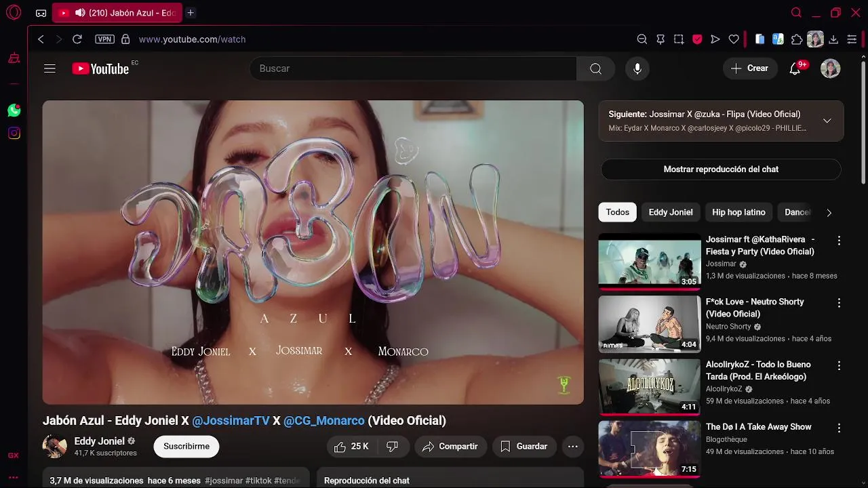
Task: Open a new browser tab
Action: [191, 13]
